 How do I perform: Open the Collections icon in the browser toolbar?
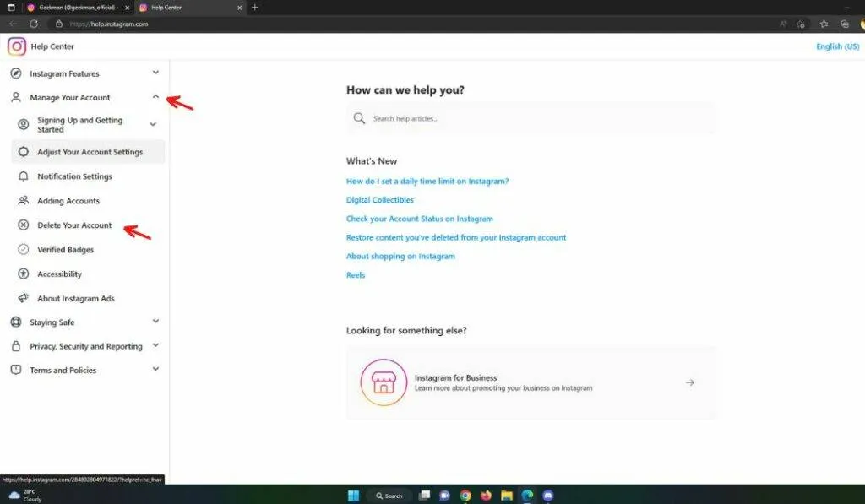[x=845, y=24]
